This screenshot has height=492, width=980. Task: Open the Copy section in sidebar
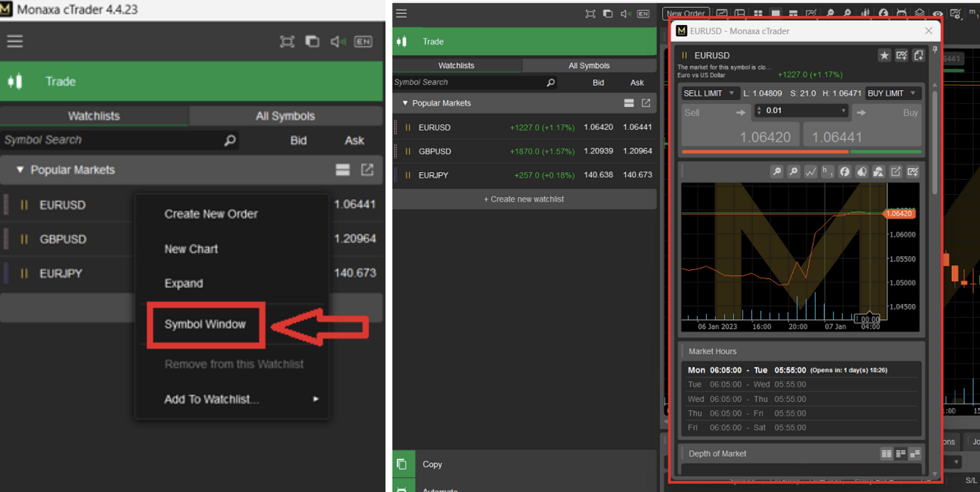[x=524, y=464]
